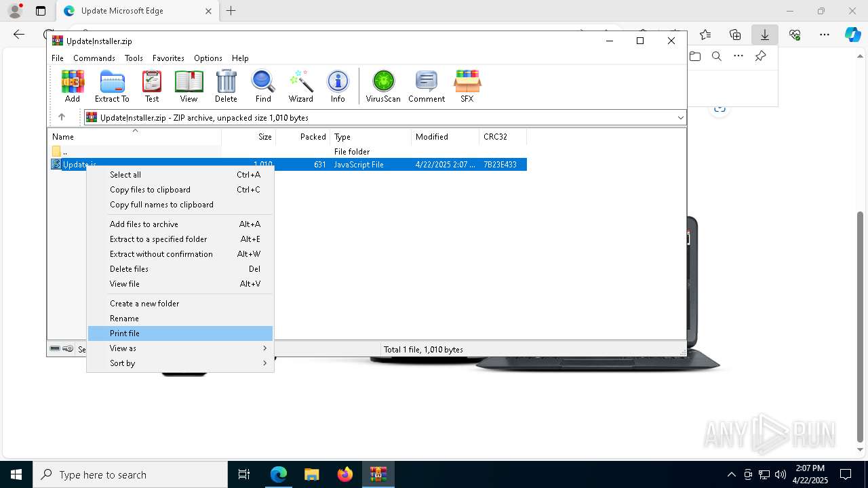This screenshot has width=868, height=488.
Task: Click the Windows Start button
Action: coord(16,474)
